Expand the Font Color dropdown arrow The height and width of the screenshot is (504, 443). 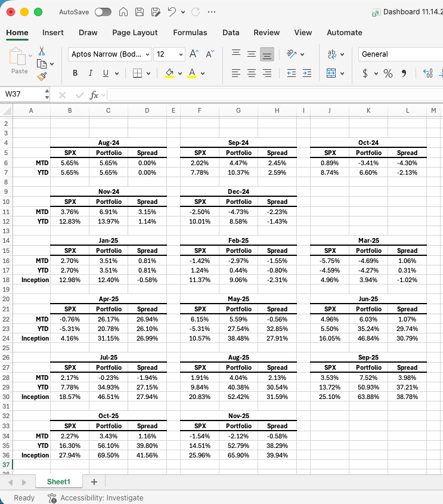(203, 73)
